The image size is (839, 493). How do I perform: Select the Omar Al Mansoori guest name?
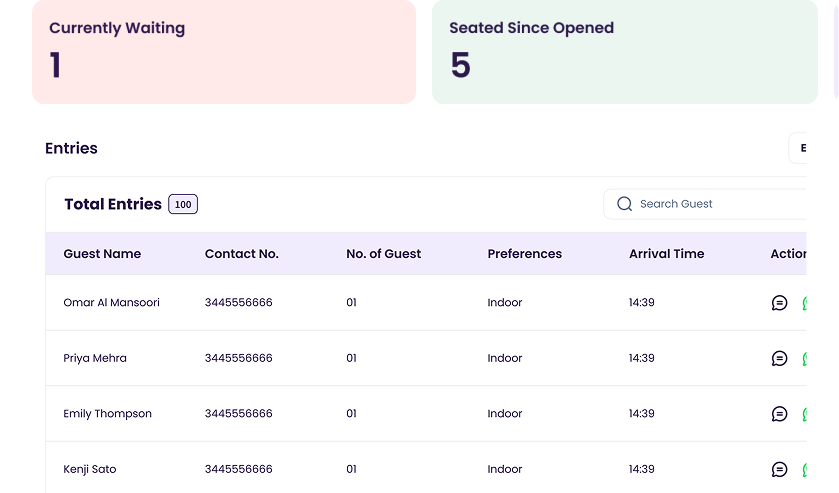[x=111, y=303]
